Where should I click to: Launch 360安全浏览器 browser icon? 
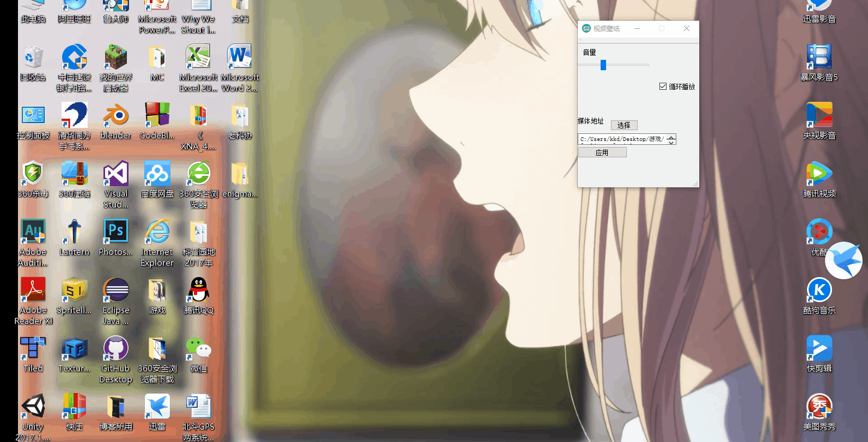tap(199, 174)
